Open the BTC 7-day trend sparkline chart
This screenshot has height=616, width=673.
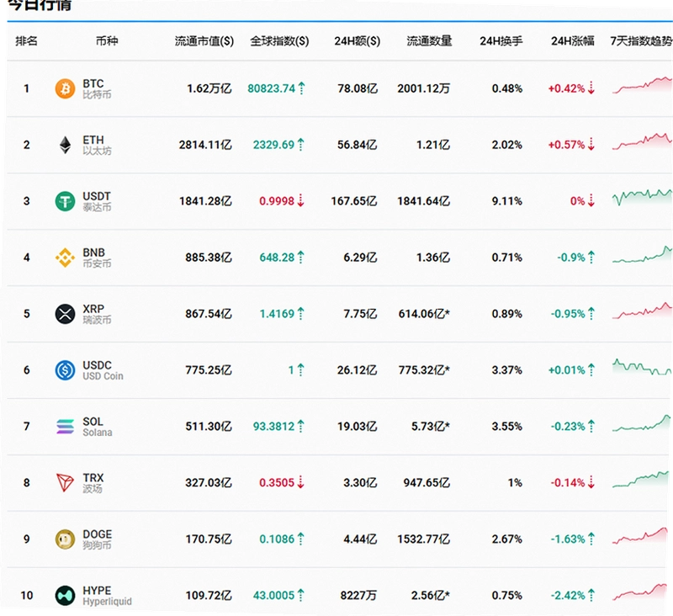642,85
